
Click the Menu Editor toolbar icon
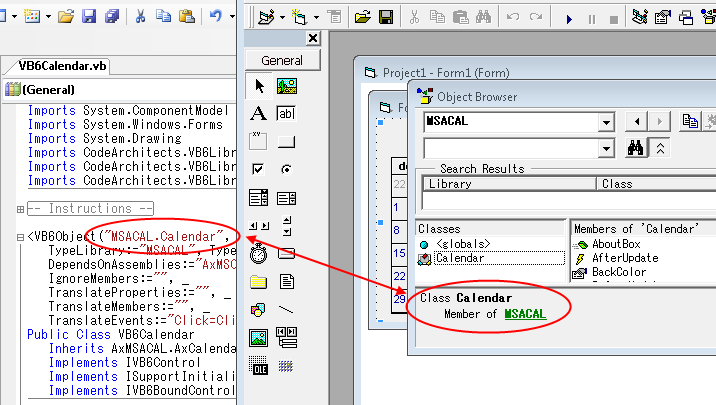[334, 18]
